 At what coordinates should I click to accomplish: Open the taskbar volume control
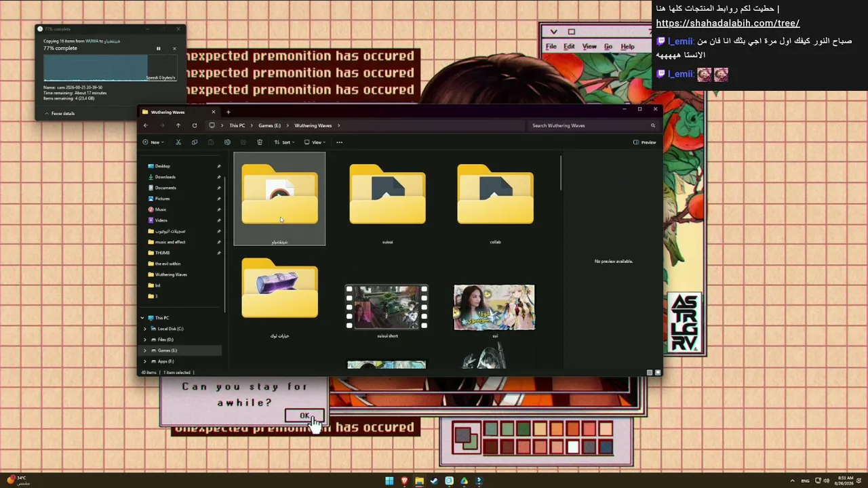coord(827,481)
